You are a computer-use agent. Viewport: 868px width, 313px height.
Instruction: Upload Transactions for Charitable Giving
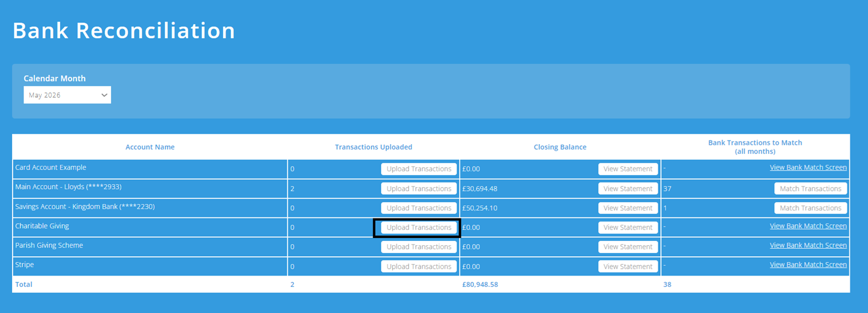point(419,227)
